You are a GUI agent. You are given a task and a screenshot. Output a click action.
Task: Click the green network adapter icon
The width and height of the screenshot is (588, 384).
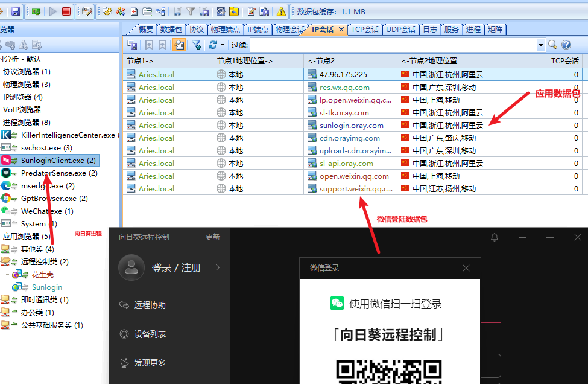[x=36, y=11]
